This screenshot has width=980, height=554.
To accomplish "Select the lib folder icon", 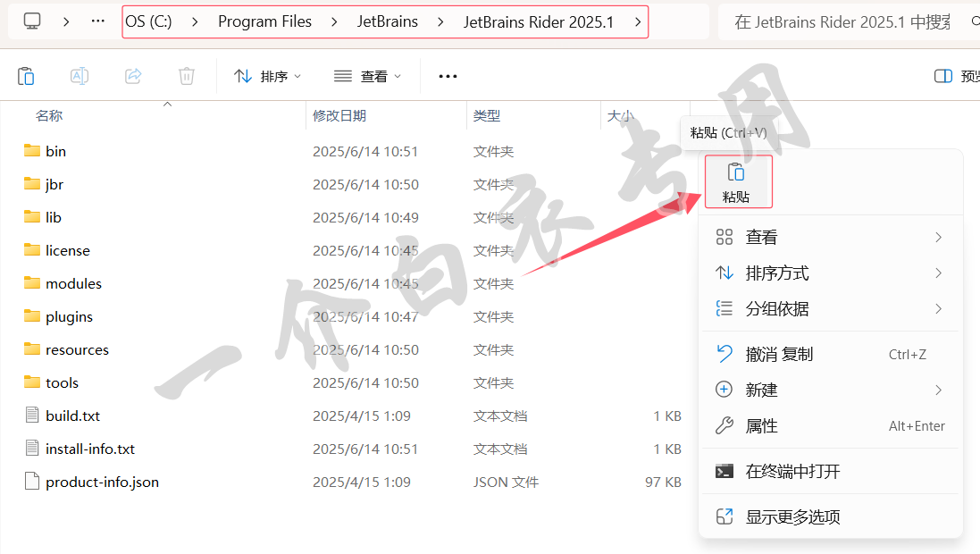I will 32,217.
